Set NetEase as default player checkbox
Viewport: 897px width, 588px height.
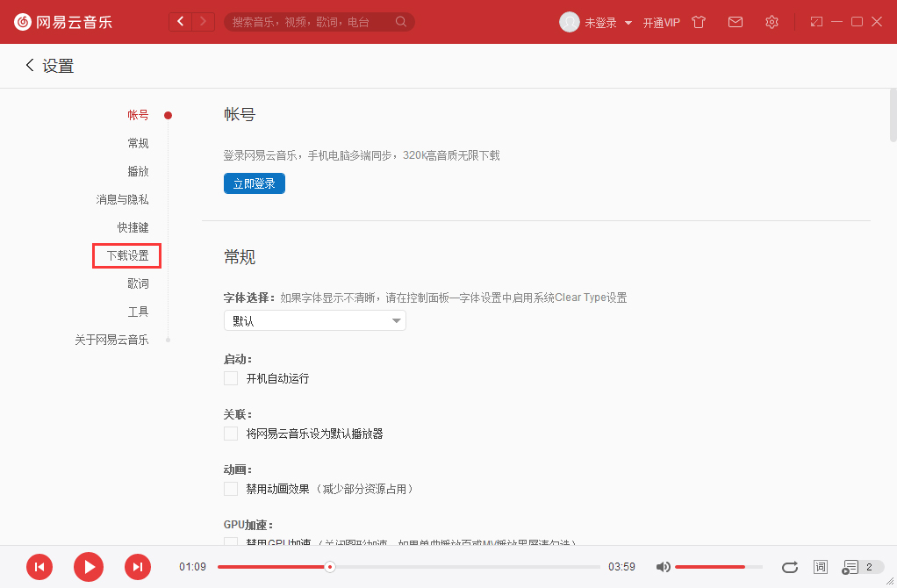click(231, 434)
